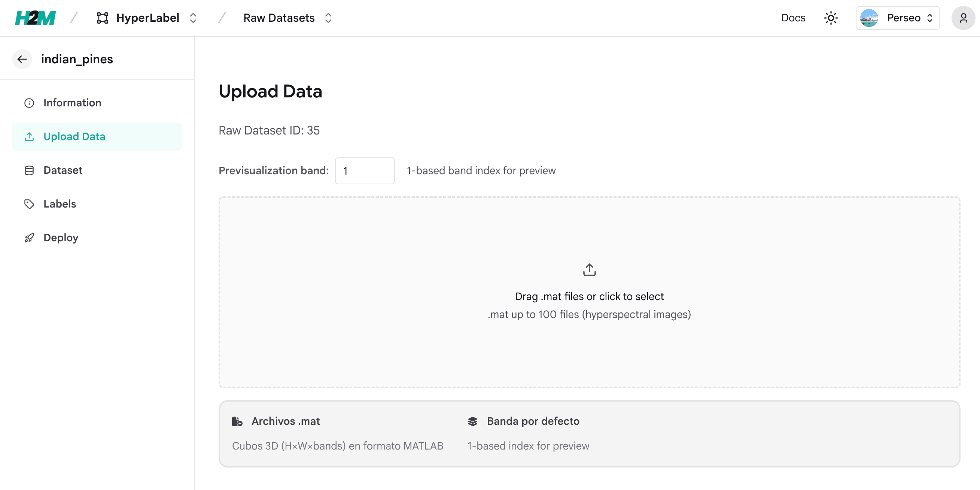Select the Upload Data sidebar item
Viewport: 980px width, 490px height.
tap(97, 136)
